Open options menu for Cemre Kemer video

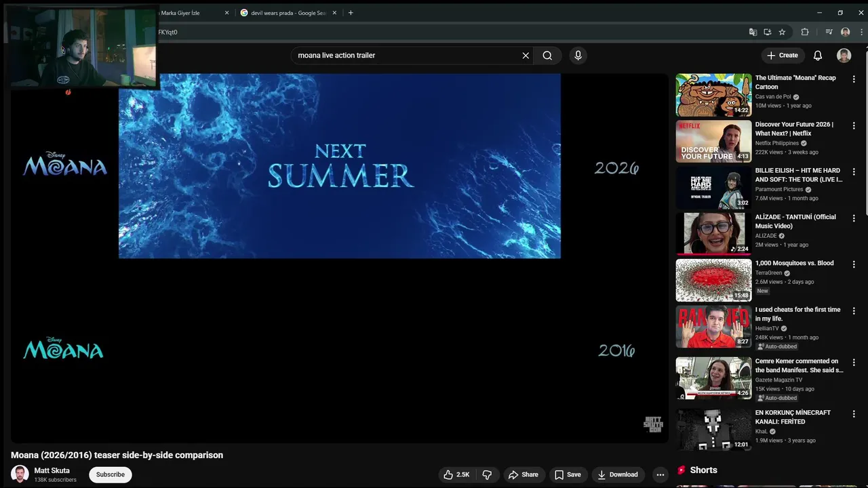tap(854, 363)
